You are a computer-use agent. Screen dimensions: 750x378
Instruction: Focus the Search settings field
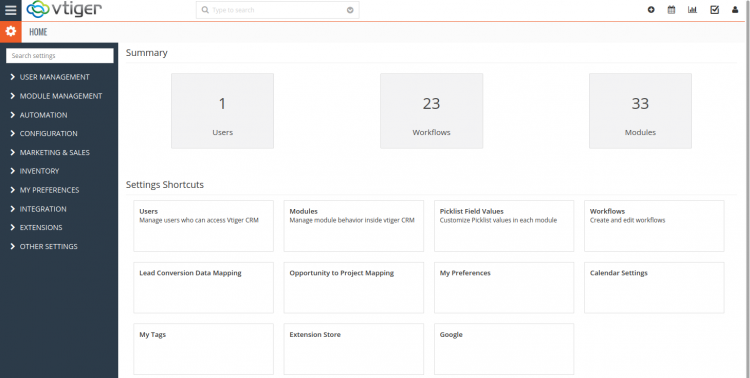(60, 56)
